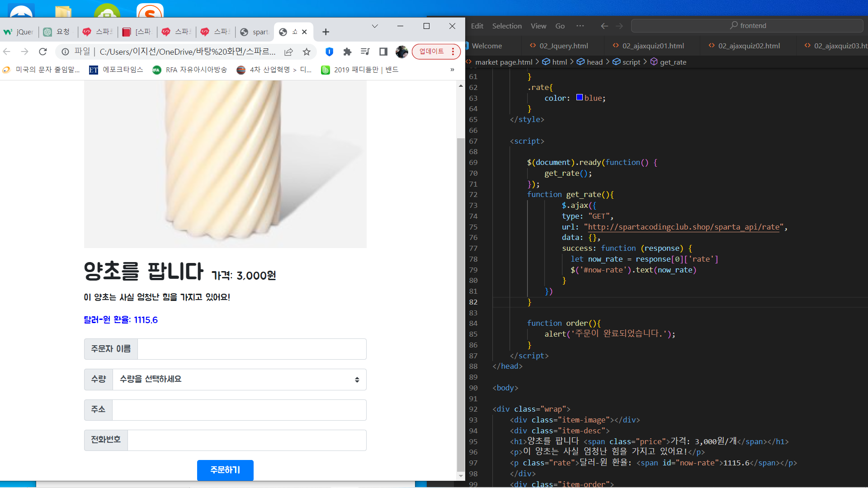Screen dimensions: 868x488
Task: Open the 02_ajaxquiz01.html editor tab
Action: pyautogui.click(x=652, y=46)
